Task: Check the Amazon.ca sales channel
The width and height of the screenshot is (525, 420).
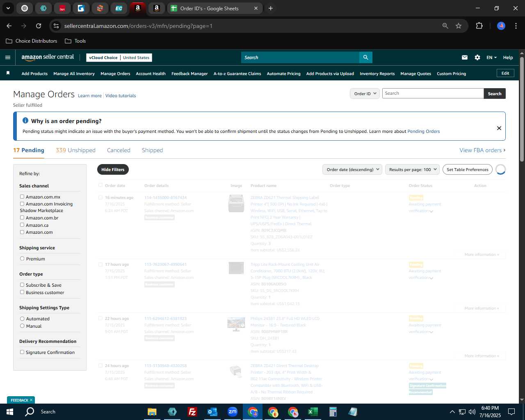Action: tap(22, 225)
